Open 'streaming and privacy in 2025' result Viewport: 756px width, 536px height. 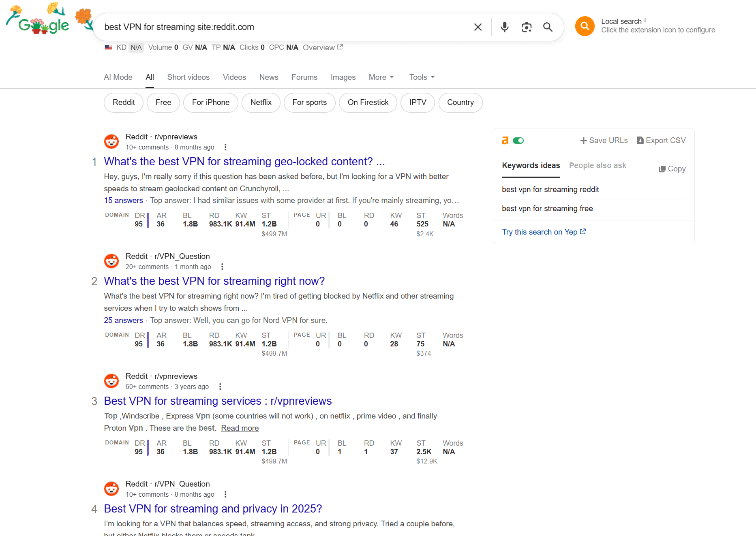click(213, 509)
